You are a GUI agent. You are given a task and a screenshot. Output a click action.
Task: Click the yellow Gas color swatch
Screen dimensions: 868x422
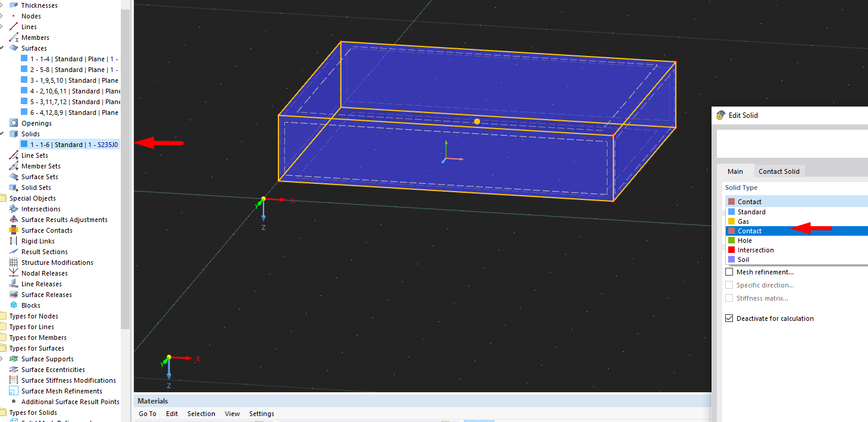[x=731, y=221]
